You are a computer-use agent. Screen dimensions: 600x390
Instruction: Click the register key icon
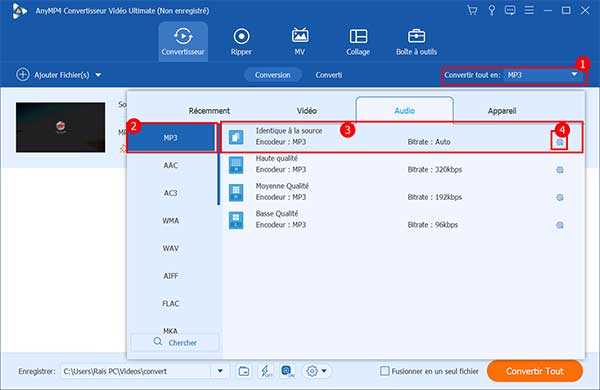[492, 10]
